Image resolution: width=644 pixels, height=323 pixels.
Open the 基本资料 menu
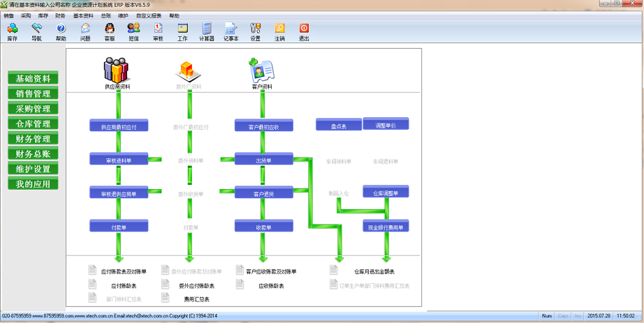pos(83,16)
